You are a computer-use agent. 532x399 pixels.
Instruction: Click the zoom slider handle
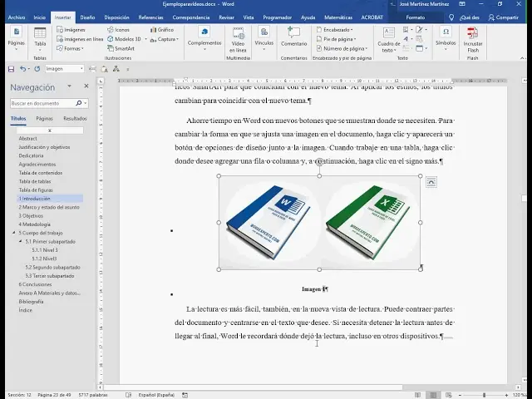[484, 395]
